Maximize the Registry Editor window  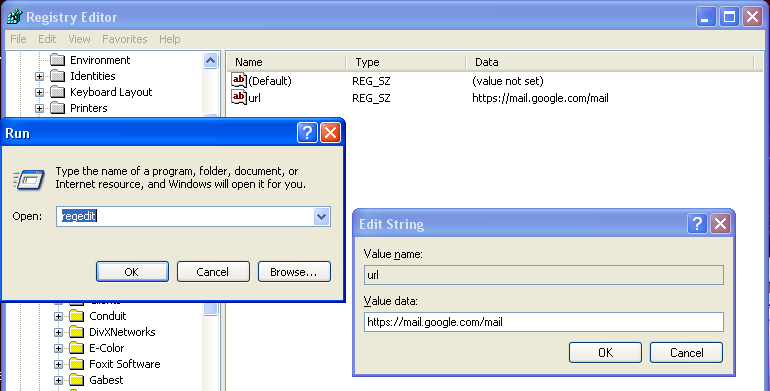pyautogui.click(x=729, y=17)
